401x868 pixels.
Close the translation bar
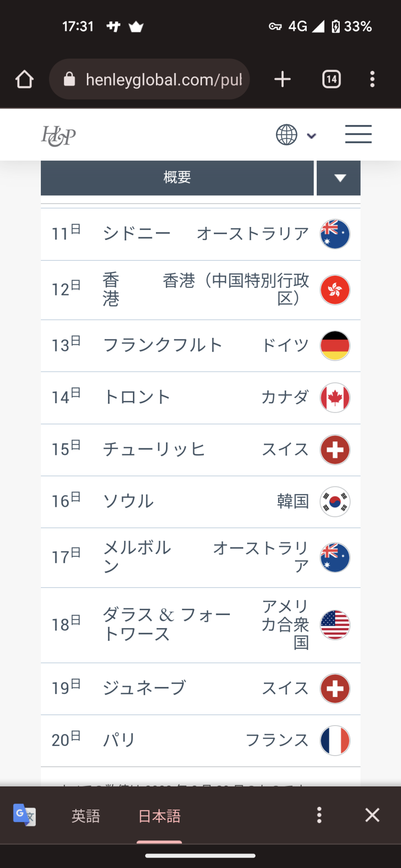pyautogui.click(x=372, y=815)
